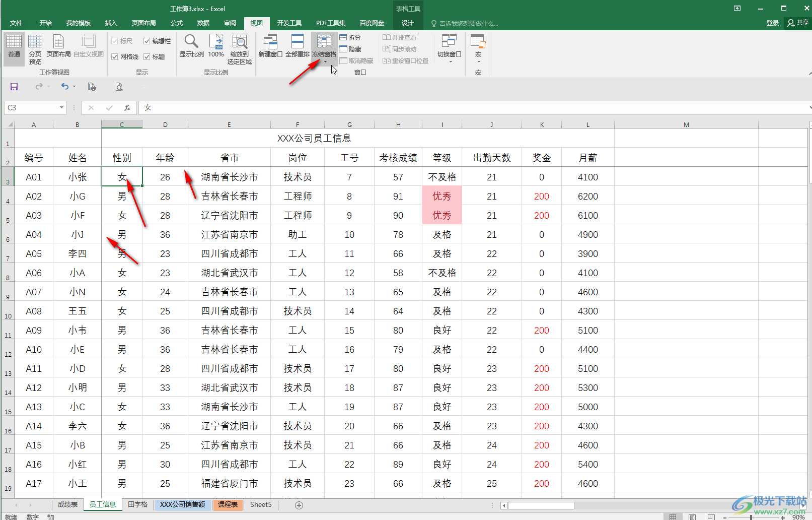Open the Insert (插入) tab

point(111,23)
